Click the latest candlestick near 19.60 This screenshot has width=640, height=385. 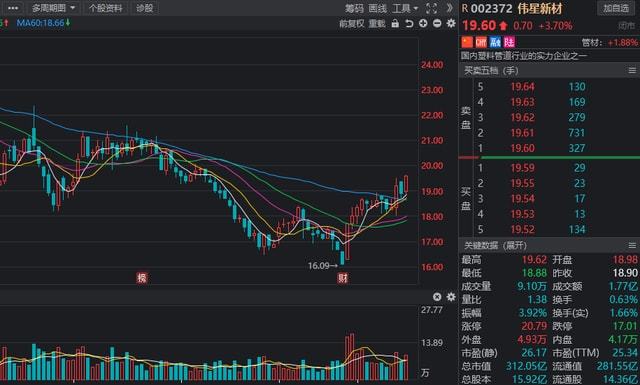coord(406,183)
